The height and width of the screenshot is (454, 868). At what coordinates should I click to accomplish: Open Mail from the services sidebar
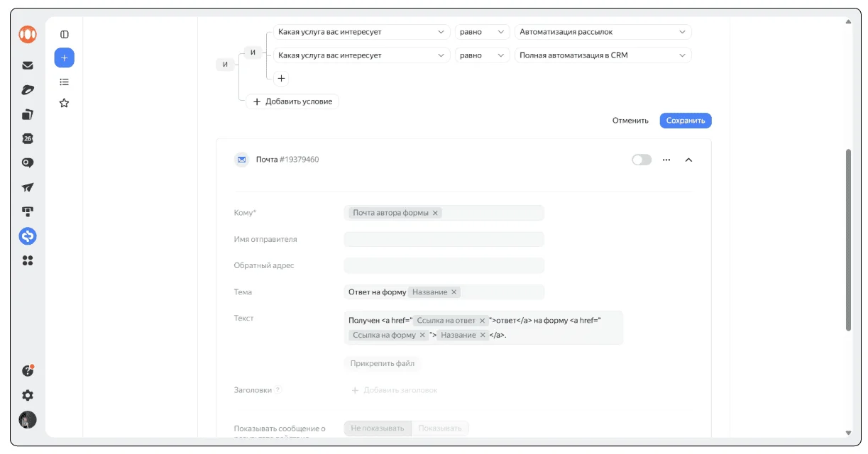[x=28, y=65]
